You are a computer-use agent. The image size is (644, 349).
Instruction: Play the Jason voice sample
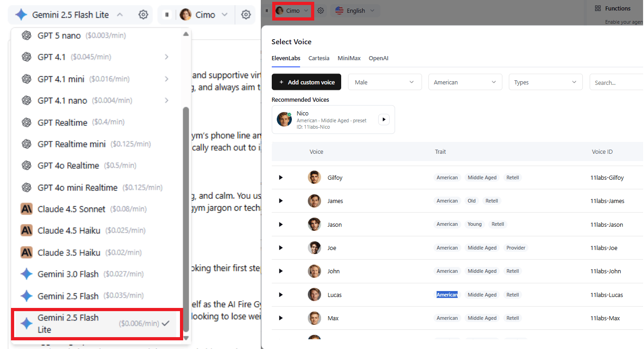pos(281,224)
